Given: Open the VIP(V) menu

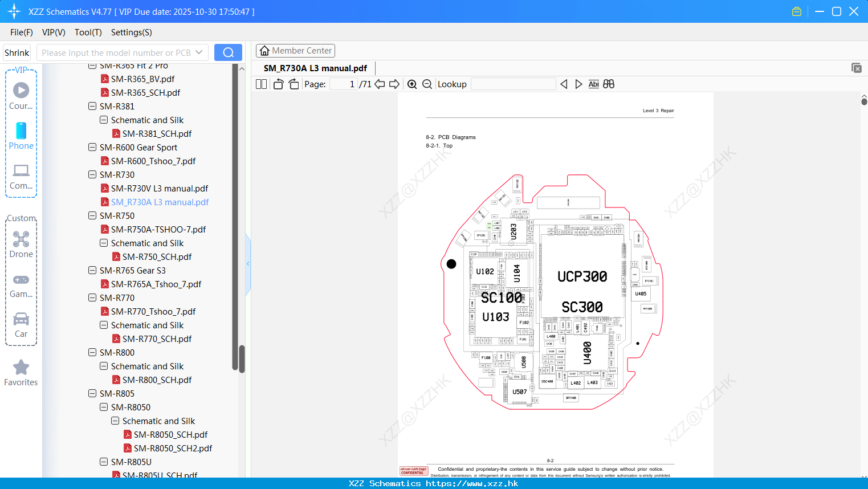Looking at the screenshot, I should (54, 32).
